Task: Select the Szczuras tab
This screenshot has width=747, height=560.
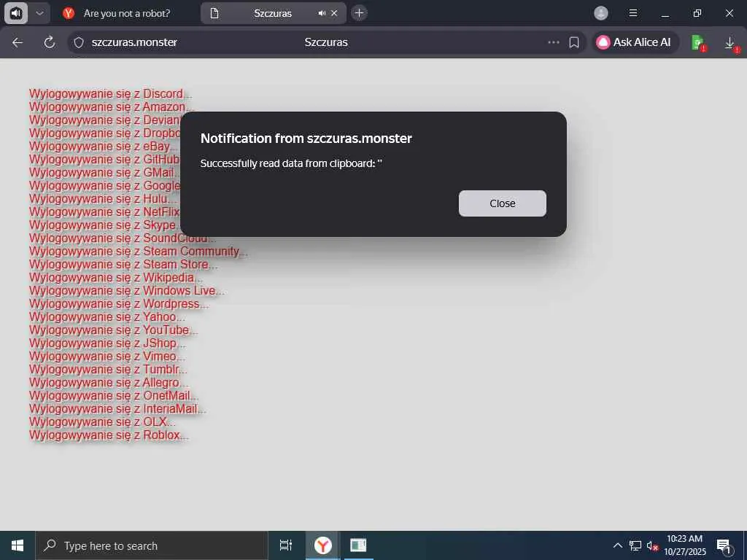Action: [272, 13]
